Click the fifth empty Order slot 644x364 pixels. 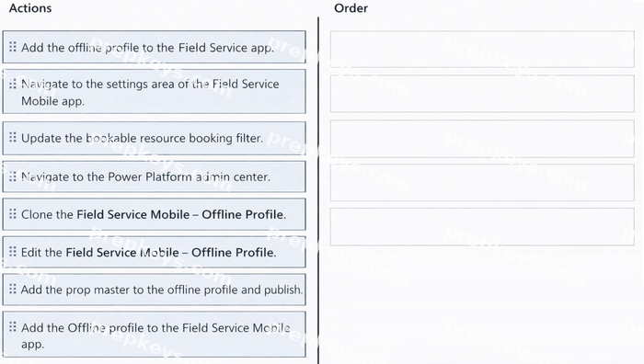pyautogui.click(x=482, y=227)
